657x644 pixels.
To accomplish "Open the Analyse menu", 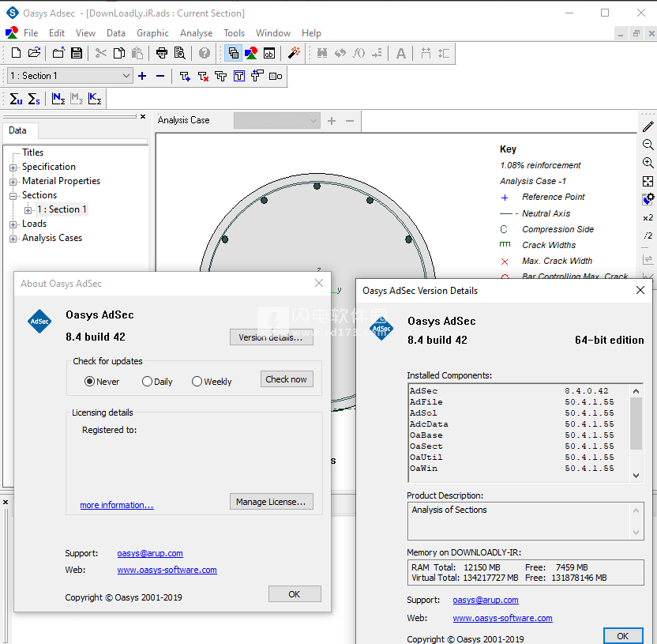I will click(196, 32).
